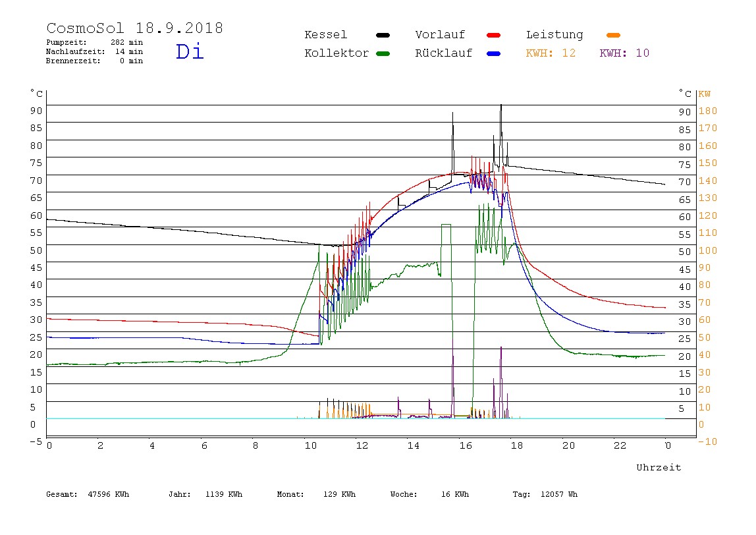Click the "Tag:" footer label
Image resolution: width=756 pixels, height=535 pixels.
point(521,494)
